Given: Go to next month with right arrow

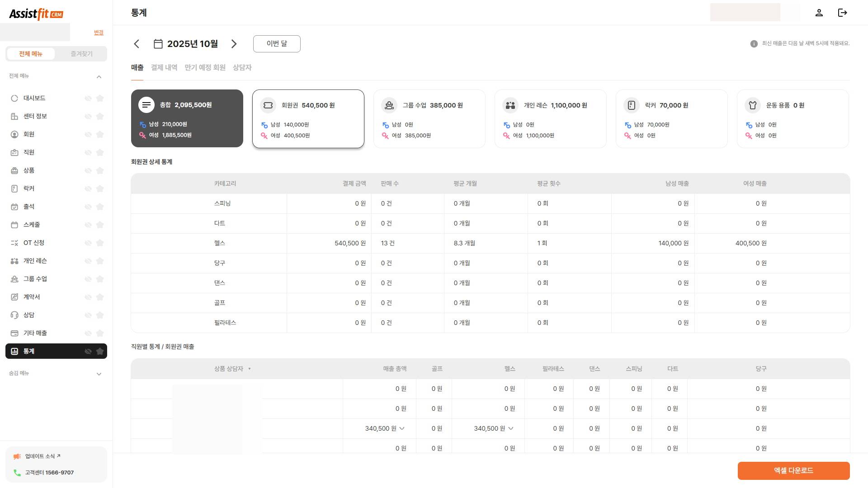Looking at the screenshot, I should (x=234, y=44).
